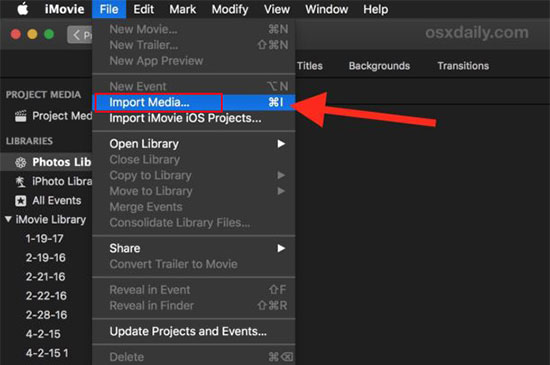Go back with the Projects back button
Screen dimensions: 550x365
pyautogui.click(x=80, y=34)
